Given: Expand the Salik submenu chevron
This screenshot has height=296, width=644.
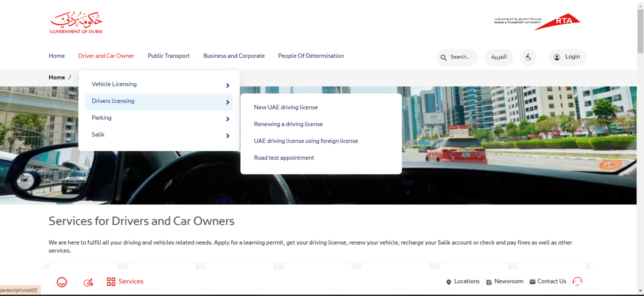Looking at the screenshot, I should click(x=228, y=135).
